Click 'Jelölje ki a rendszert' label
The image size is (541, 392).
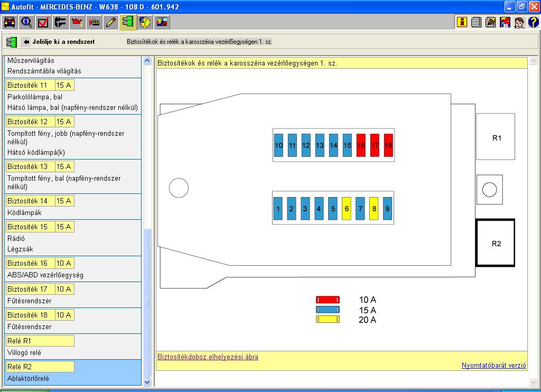63,42
